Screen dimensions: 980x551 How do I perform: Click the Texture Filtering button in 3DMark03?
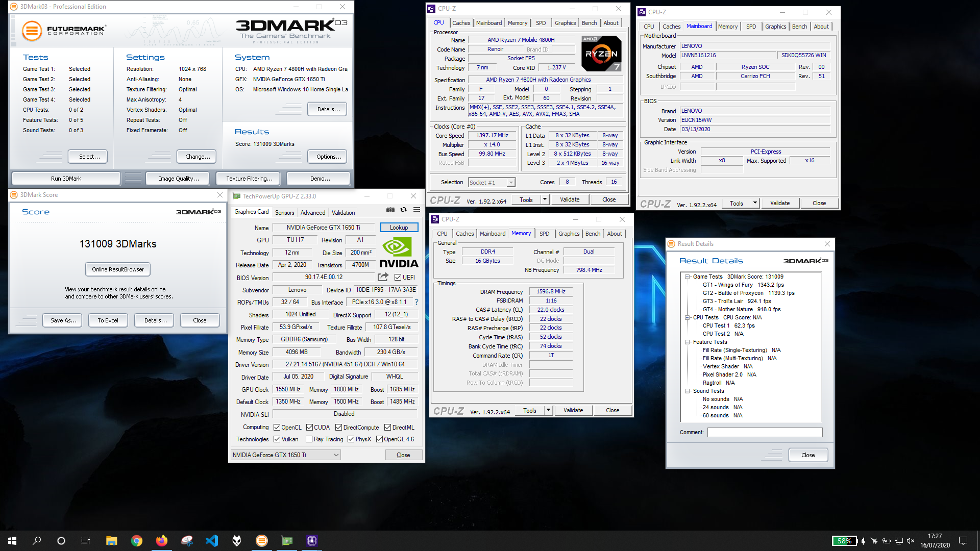[249, 179]
